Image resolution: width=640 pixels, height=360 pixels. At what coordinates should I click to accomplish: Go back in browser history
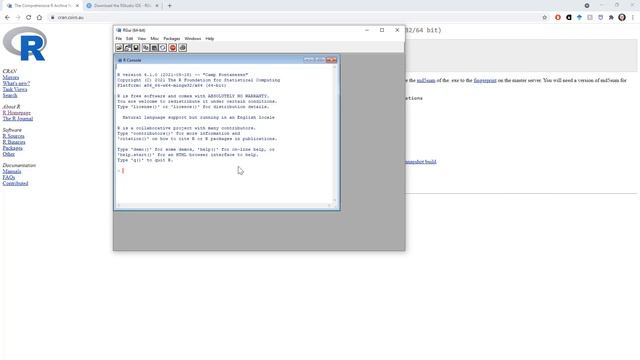[x=7, y=18]
